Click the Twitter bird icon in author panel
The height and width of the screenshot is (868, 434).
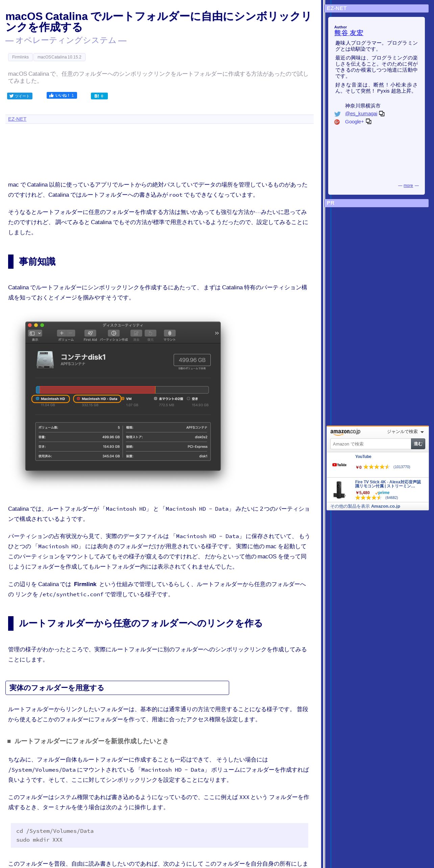(337, 114)
